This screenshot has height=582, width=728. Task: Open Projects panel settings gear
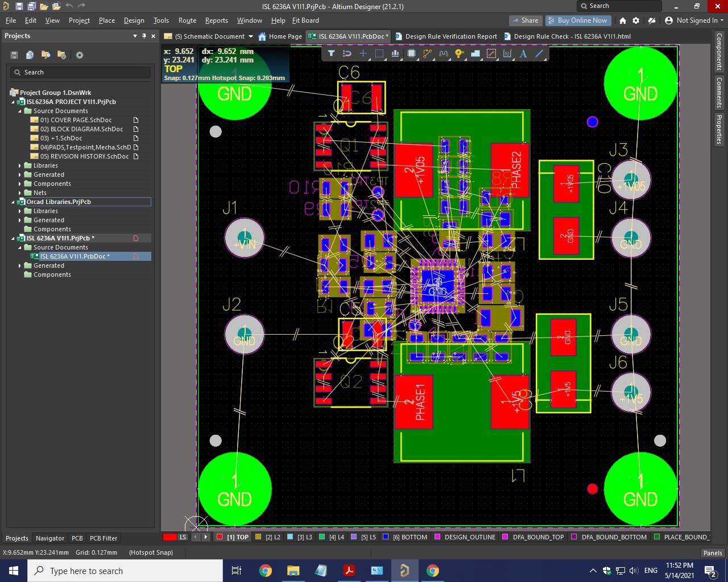click(80, 55)
